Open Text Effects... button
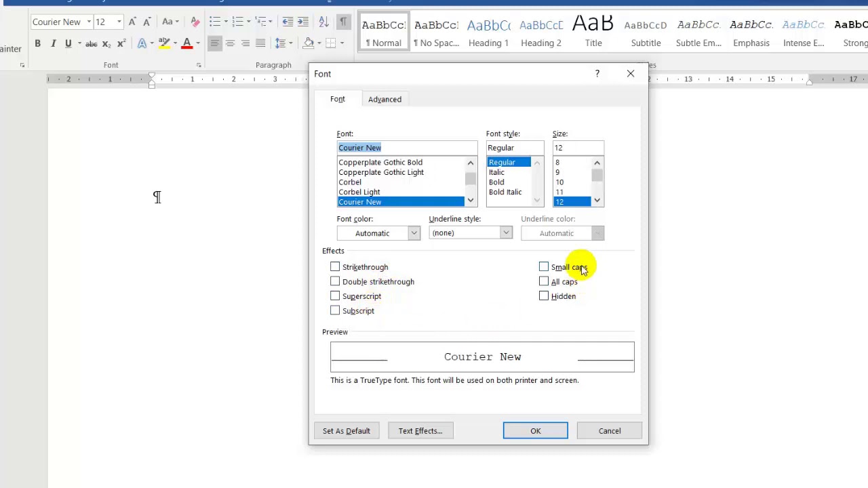This screenshot has height=488, width=868. (420, 431)
